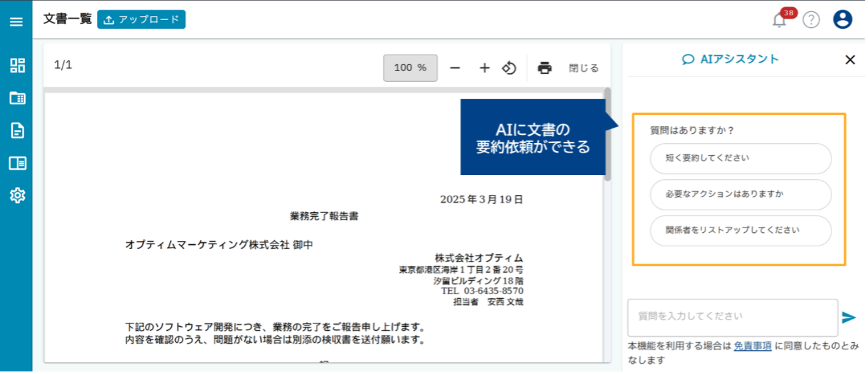Choose the 短く要約してください suggestion

coord(740,158)
